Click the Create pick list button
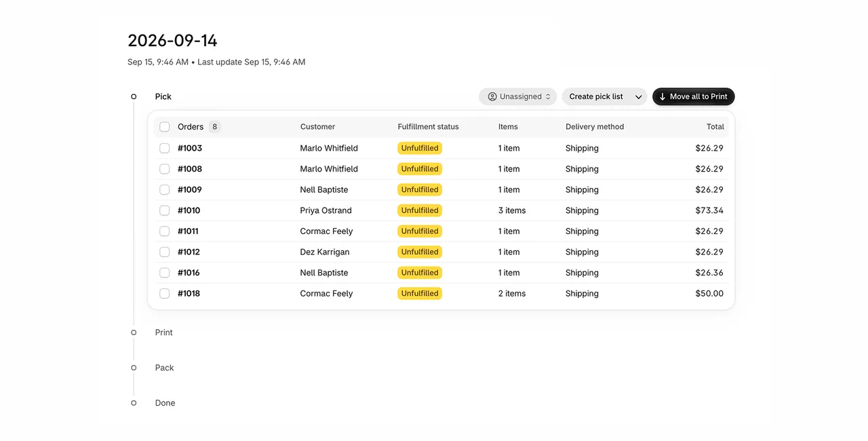868x441 pixels. [x=596, y=96]
